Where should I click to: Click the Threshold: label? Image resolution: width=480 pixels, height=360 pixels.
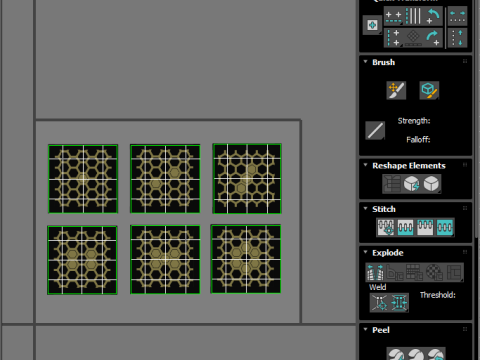pyautogui.click(x=437, y=295)
